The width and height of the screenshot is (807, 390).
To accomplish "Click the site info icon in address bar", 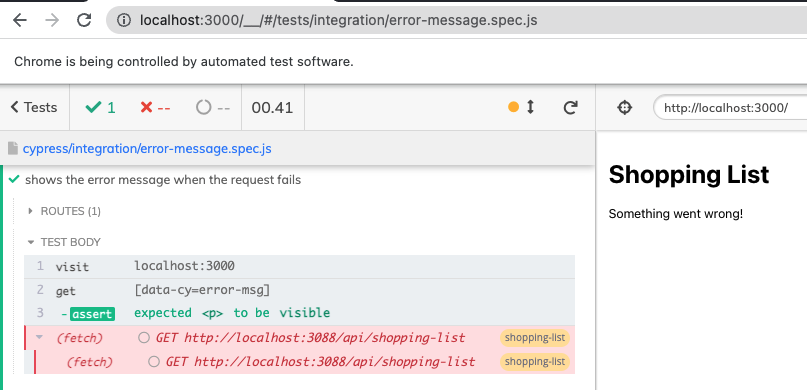I will pyautogui.click(x=124, y=20).
